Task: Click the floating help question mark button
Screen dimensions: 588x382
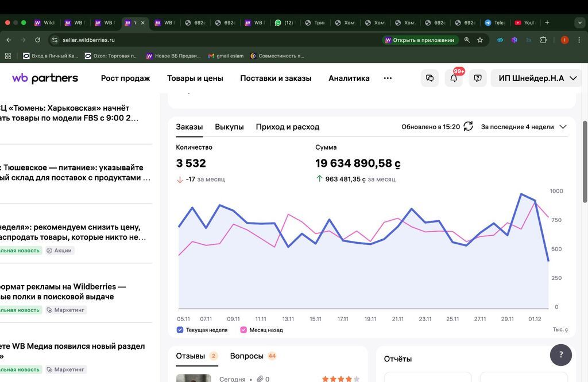Action: (561, 354)
